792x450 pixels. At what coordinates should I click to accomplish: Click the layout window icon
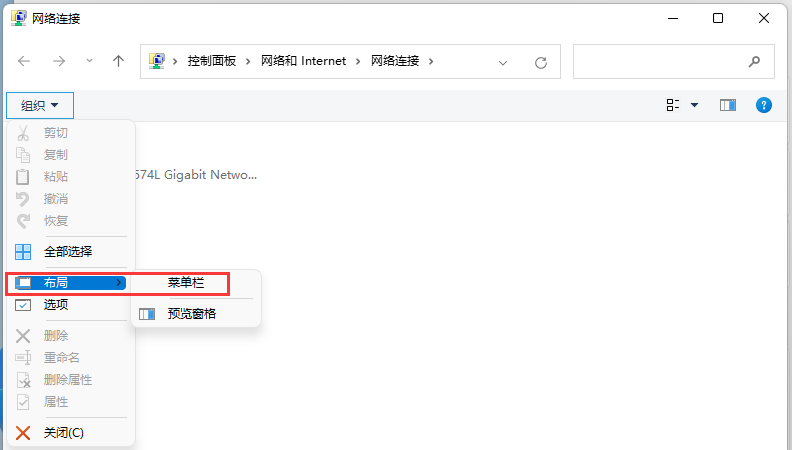[x=23, y=283]
